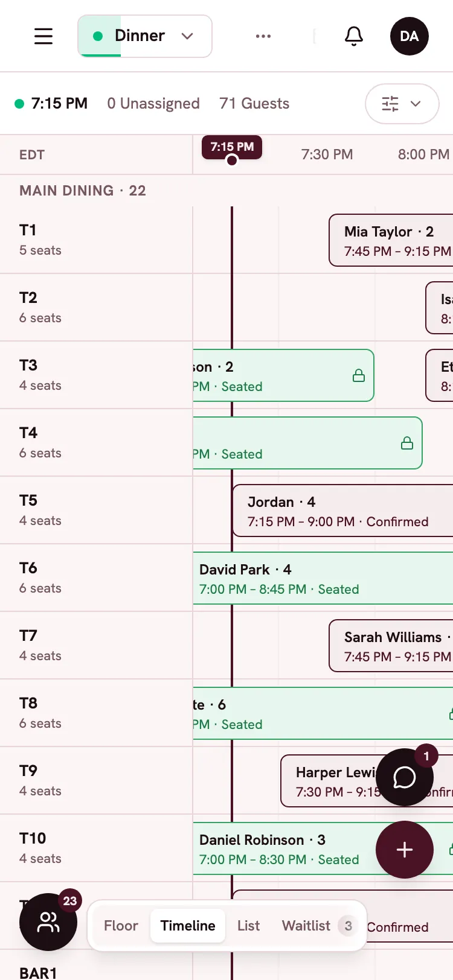Viewport: 453px width, 980px height.
Task: Click the DA user avatar
Action: point(410,36)
